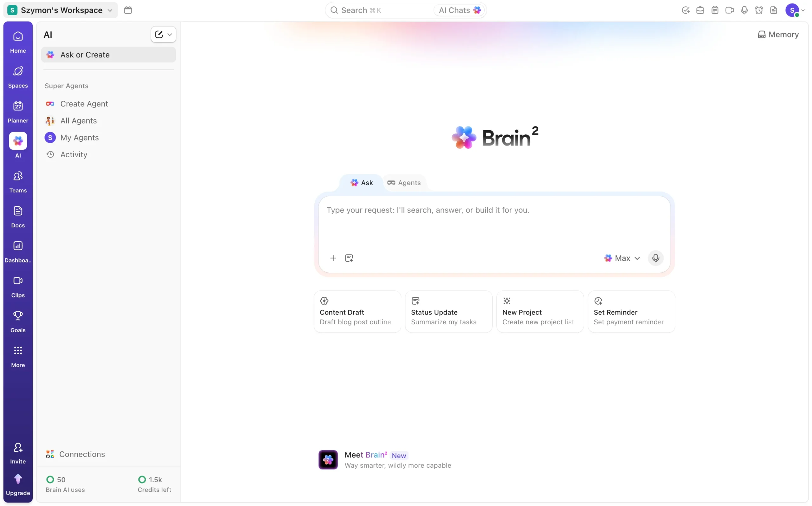Open the dropdown arrow beside new chat

pos(170,35)
